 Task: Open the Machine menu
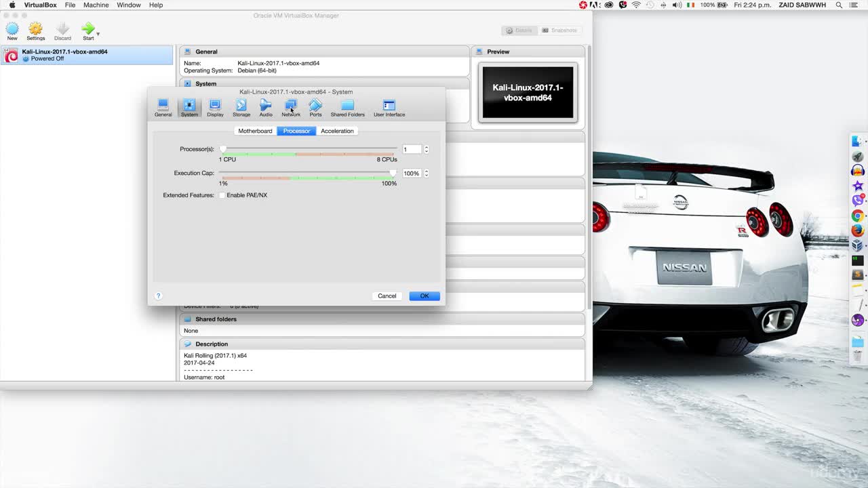(x=96, y=5)
